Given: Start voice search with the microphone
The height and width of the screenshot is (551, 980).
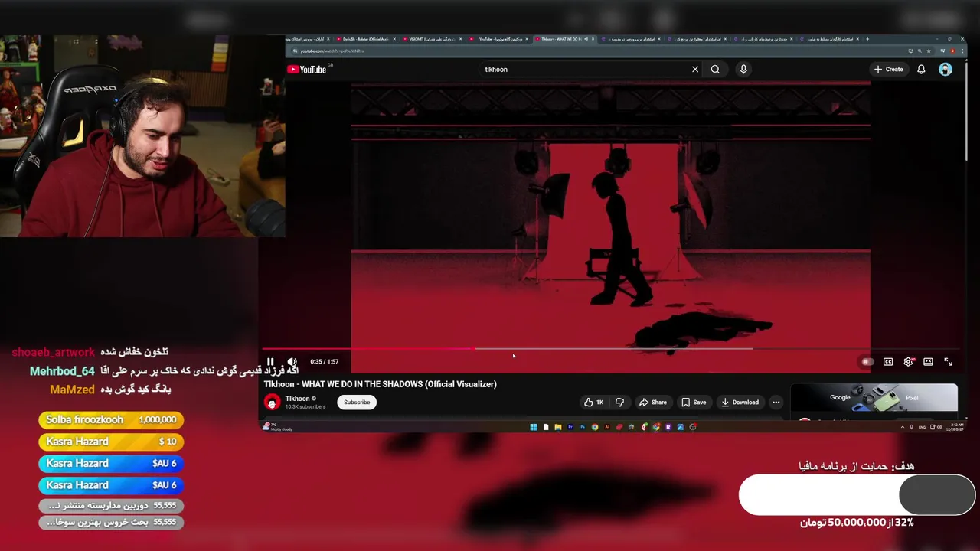Looking at the screenshot, I should 743,70.
